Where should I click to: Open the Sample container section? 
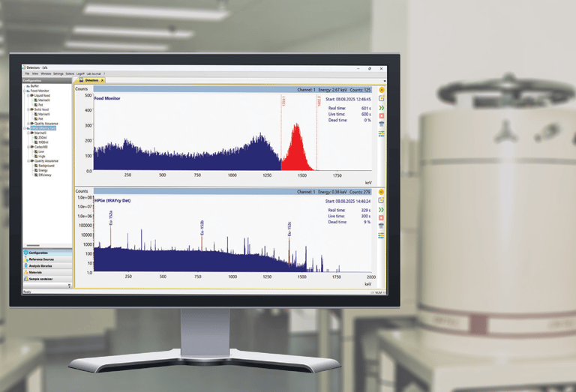47,279
